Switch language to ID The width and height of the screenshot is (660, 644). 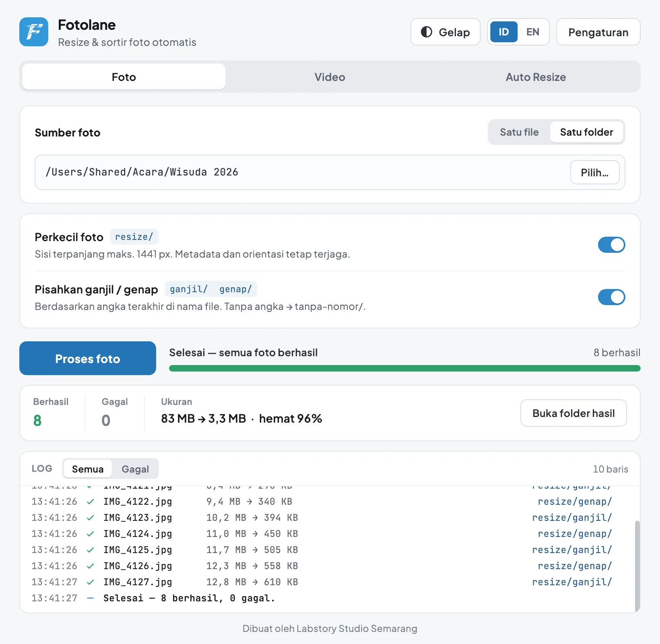click(x=504, y=32)
